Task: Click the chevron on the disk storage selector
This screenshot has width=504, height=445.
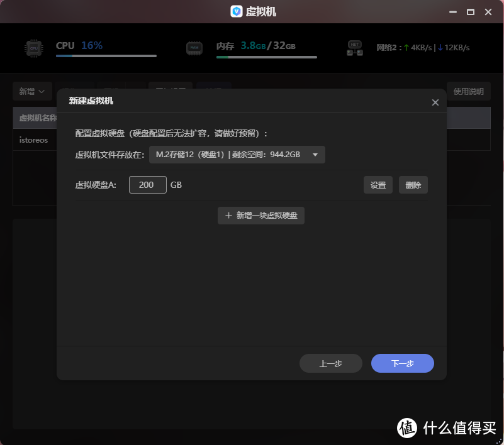Action: (315, 154)
